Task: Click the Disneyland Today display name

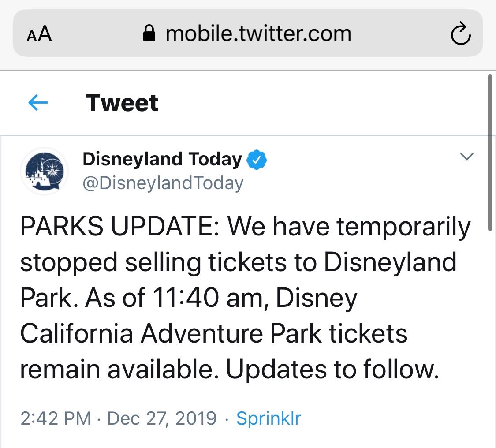Action: [162, 159]
